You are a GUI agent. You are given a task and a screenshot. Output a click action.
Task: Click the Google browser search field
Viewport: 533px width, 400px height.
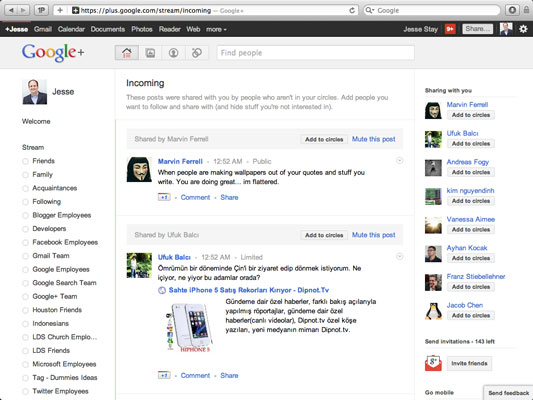(x=432, y=10)
